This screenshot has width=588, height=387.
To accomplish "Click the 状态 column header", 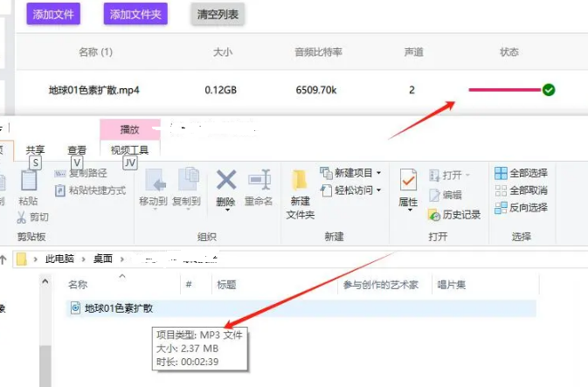I will tap(508, 52).
